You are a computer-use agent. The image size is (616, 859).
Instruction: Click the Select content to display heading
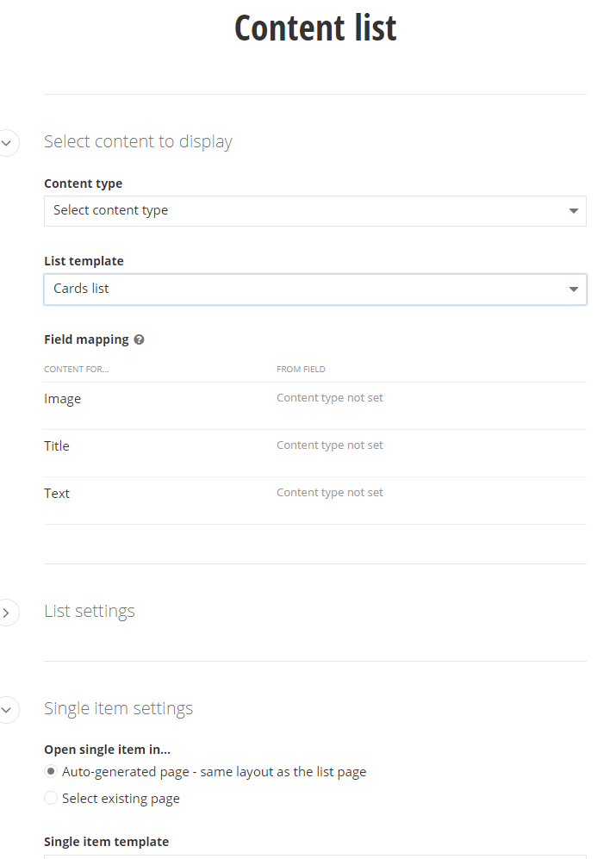click(x=138, y=141)
